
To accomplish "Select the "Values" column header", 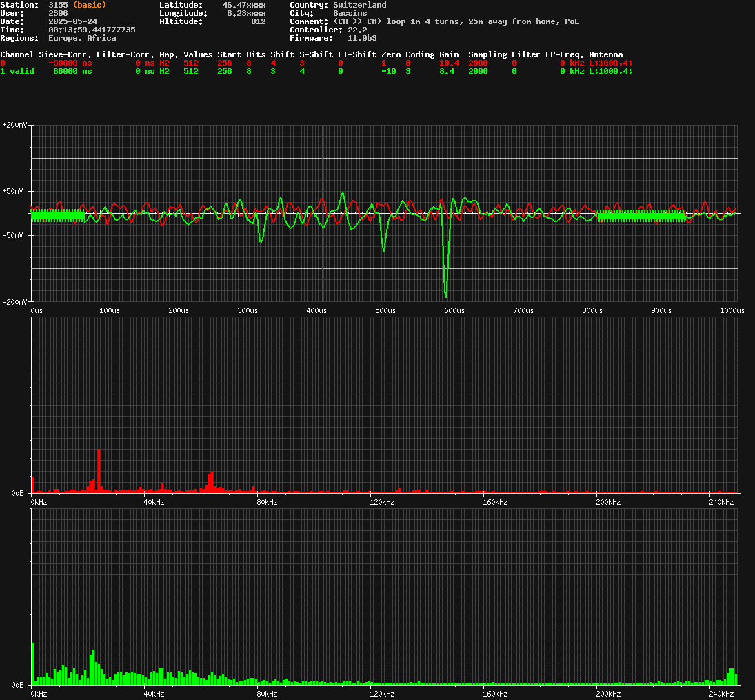I will point(198,54).
